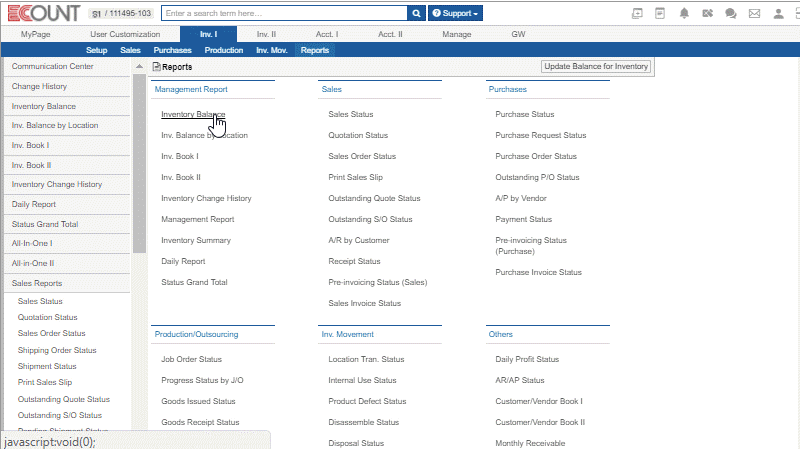Click the Others section heading
Viewport: 800px width, 449px height.
point(501,334)
